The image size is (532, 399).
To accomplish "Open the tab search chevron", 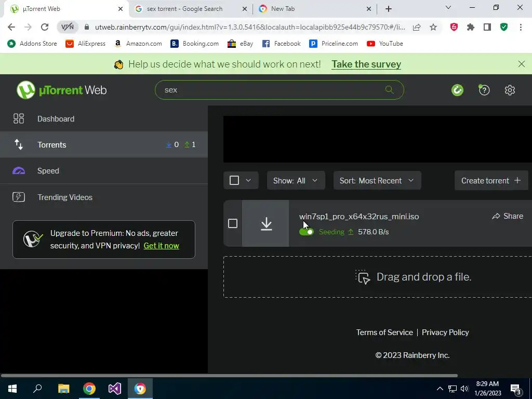I will pyautogui.click(x=448, y=7).
